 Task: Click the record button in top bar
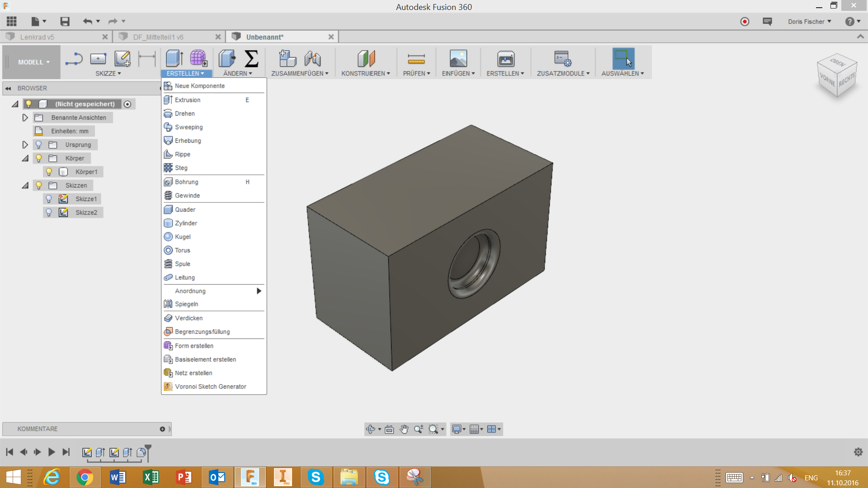click(745, 22)
